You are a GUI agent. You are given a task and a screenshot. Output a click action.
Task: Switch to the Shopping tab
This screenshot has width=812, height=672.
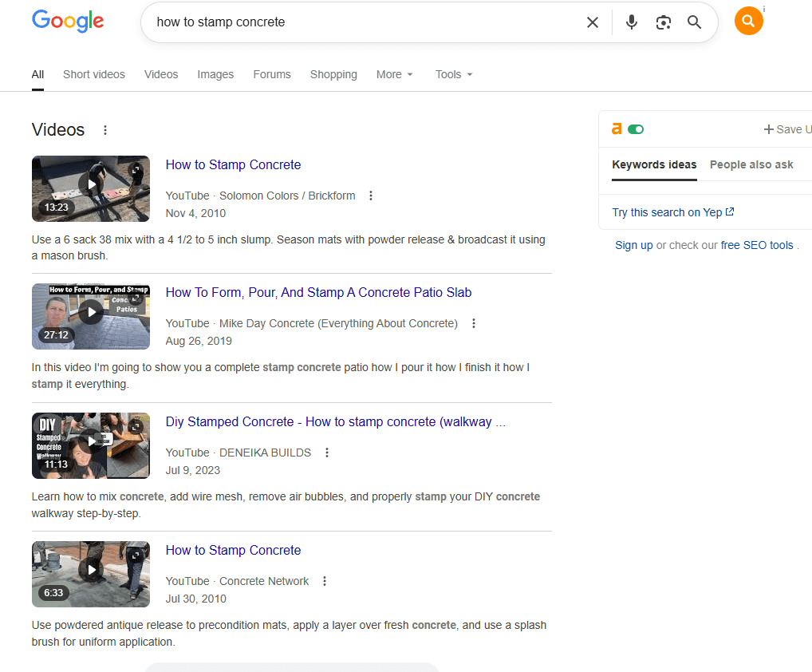333,74
